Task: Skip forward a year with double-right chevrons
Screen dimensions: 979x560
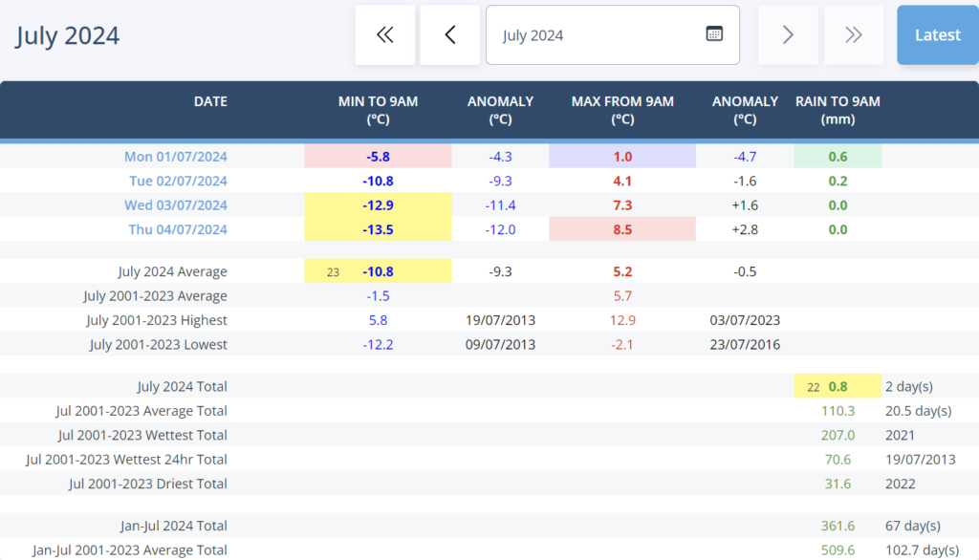Action: [853, 35]
